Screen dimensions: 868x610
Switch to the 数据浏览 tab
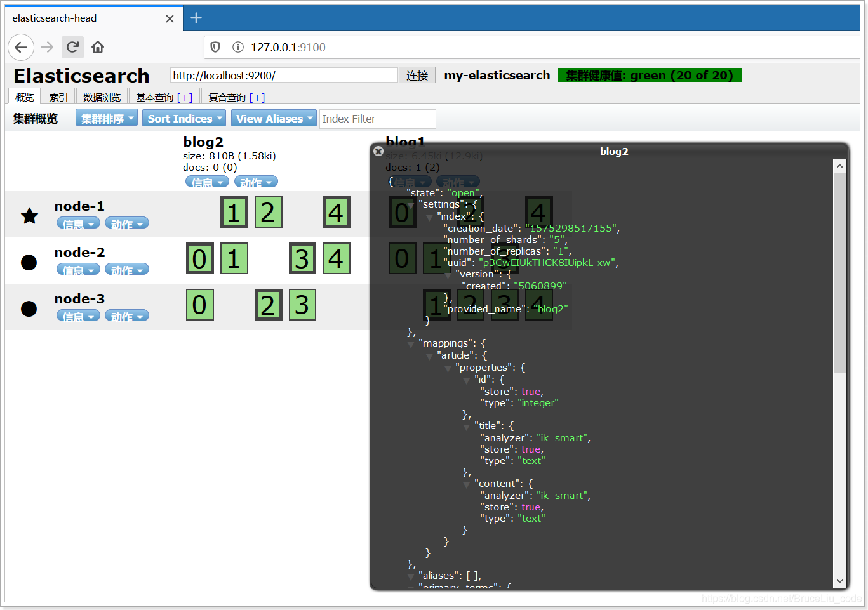click(x=102, y=97)
